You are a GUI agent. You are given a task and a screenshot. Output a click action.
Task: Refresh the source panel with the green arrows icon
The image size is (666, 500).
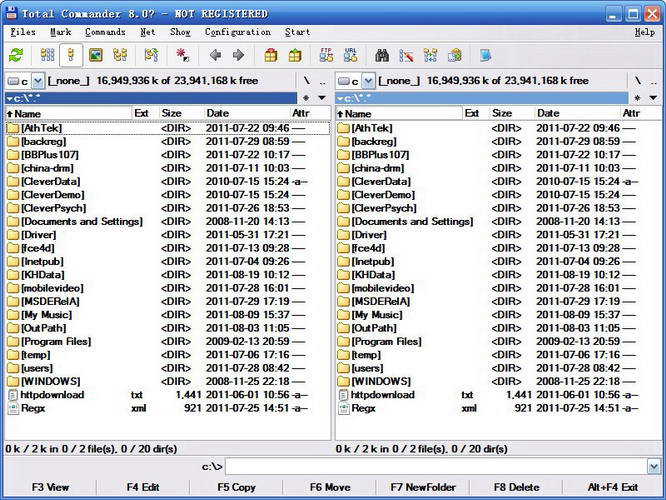coord(16,55)
